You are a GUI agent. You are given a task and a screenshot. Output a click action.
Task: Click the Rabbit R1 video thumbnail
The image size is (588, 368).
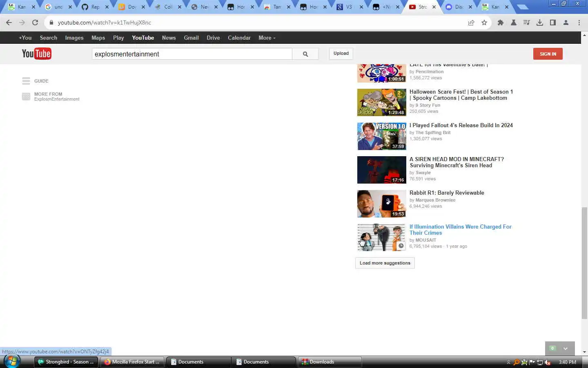382,204
